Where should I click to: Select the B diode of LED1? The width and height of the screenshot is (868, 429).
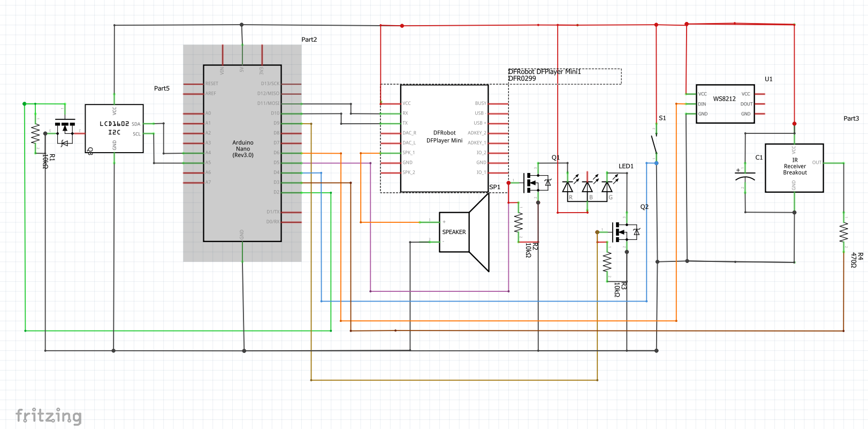point(588,187)
